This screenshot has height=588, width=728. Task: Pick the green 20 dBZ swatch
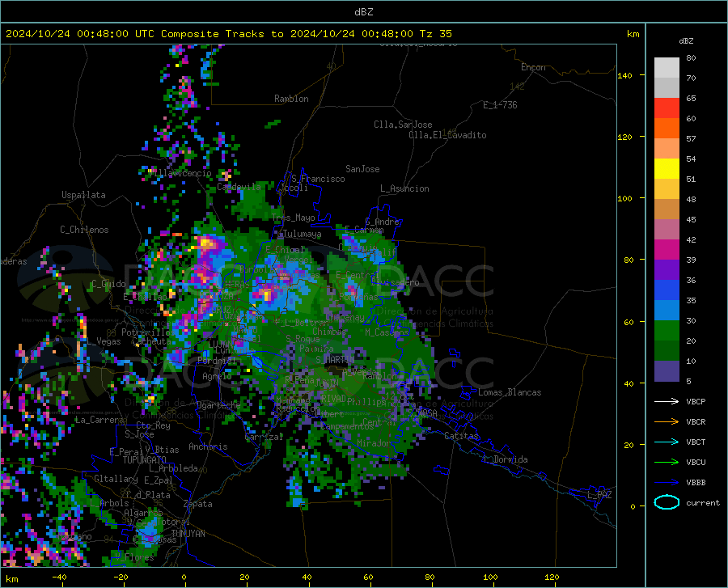tap(667, 331)
